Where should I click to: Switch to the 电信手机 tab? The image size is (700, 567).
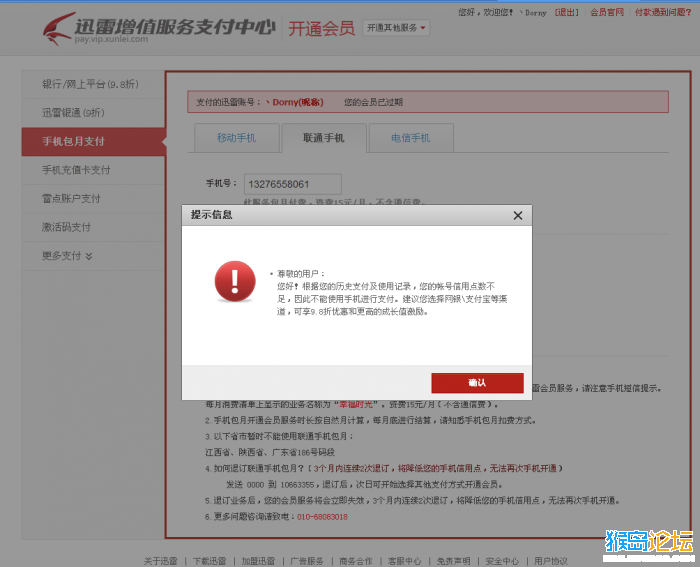coord(411,138)
